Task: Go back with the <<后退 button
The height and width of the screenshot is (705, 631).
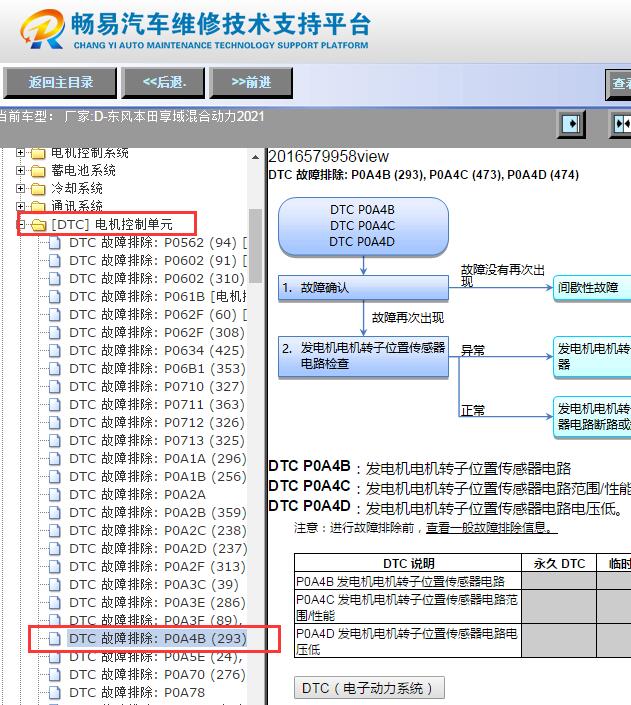Action: pos(164,83)
